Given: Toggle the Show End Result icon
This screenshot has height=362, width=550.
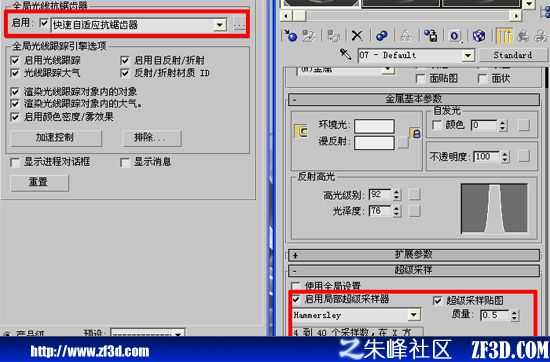Looking at the screenshot, I should click(x=504, y=36).
